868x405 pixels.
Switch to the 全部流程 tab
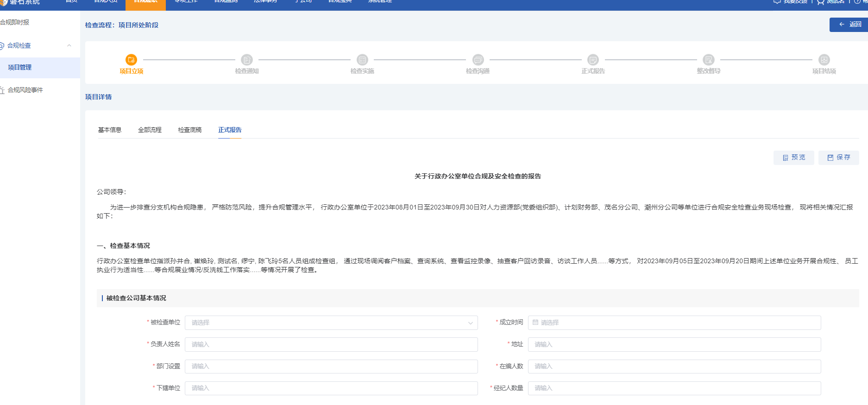(150, 130)
